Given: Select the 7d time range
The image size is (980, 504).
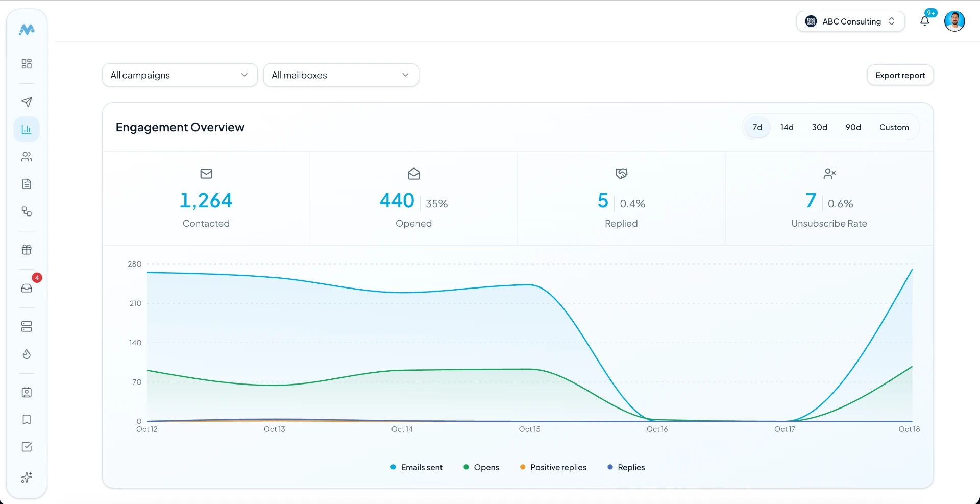Looking at the screenshot, I should [757, 127].
